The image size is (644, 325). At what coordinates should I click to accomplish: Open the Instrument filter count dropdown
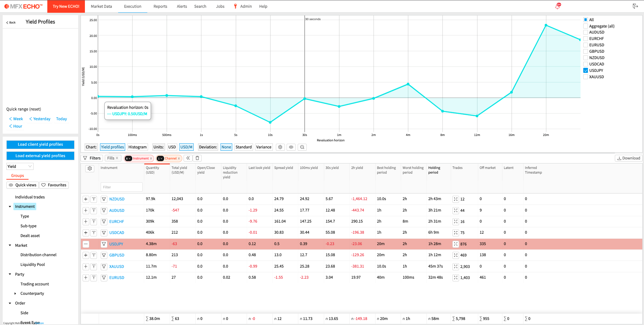tap(128, 158)
